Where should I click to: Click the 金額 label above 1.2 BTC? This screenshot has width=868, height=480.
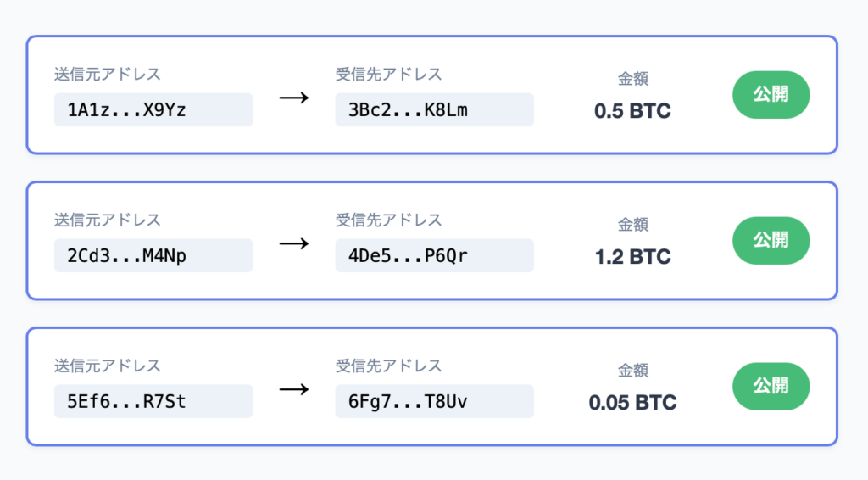point(632,225)
